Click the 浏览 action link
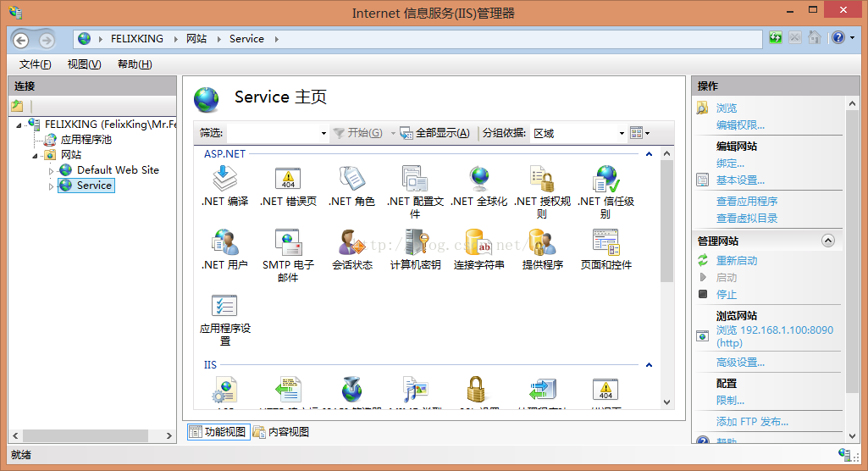 point(727,108)
